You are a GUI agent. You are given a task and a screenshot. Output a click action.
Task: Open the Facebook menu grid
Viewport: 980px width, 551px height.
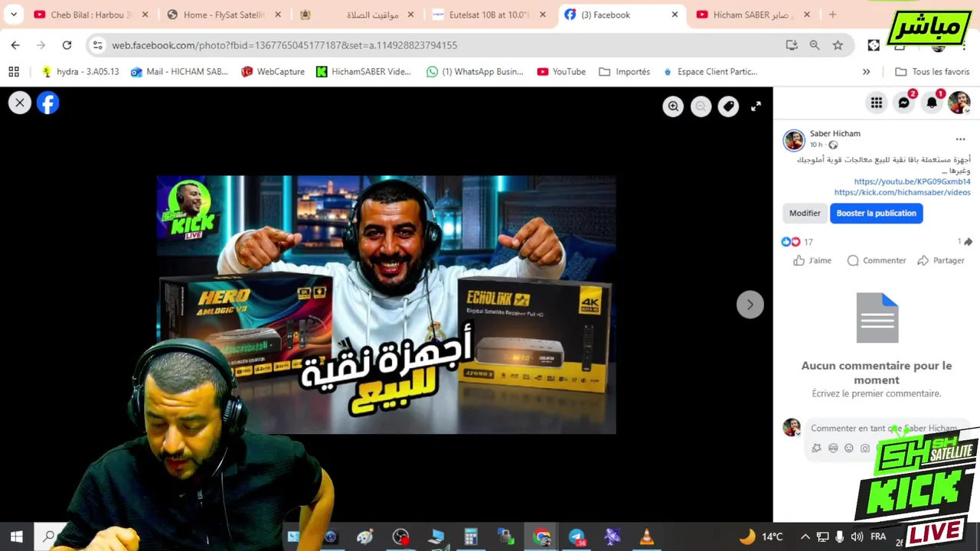[x=876, y=103]
